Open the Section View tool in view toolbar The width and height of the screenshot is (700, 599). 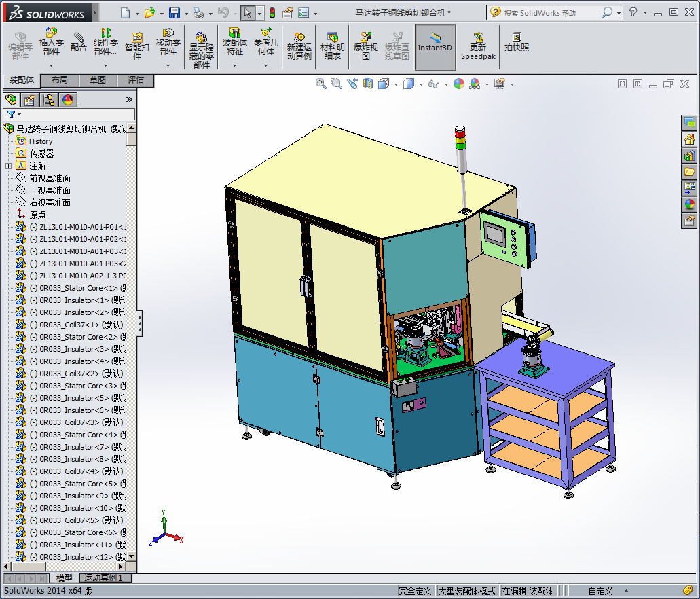[x=368, y=84]
